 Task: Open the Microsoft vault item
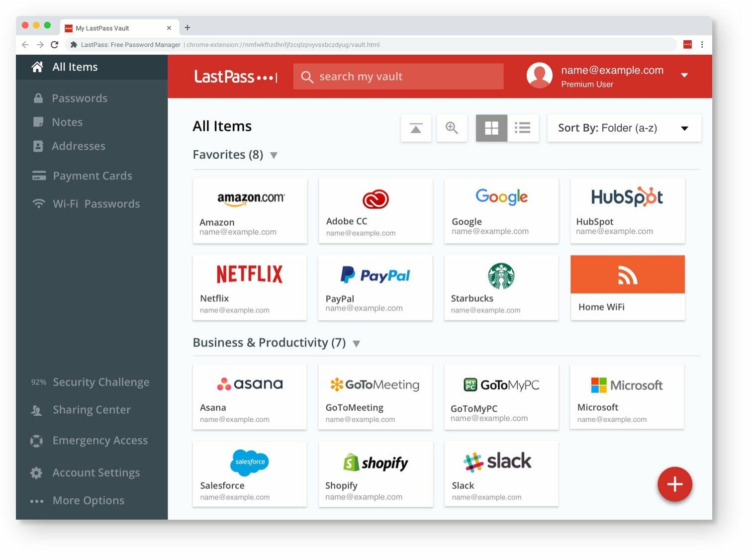pyautogui.click(x=627, y=397)
